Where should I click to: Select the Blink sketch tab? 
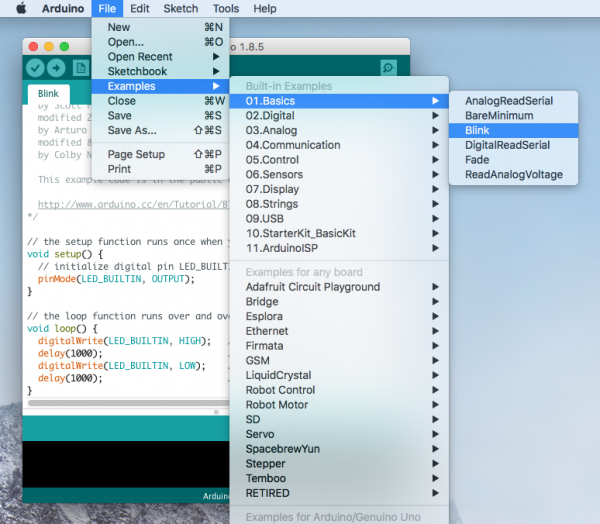(x=49, y=94)
